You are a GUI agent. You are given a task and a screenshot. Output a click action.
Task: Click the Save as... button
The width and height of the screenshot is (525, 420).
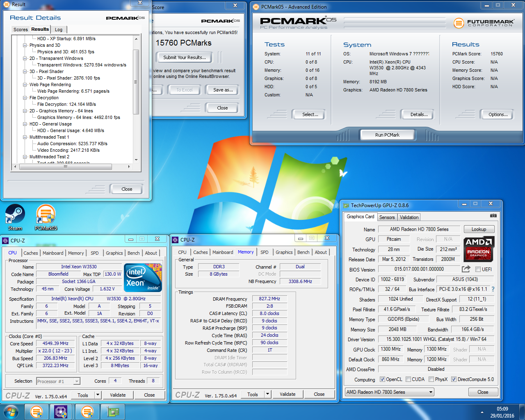pyautogui.click(x=223, y=90)
